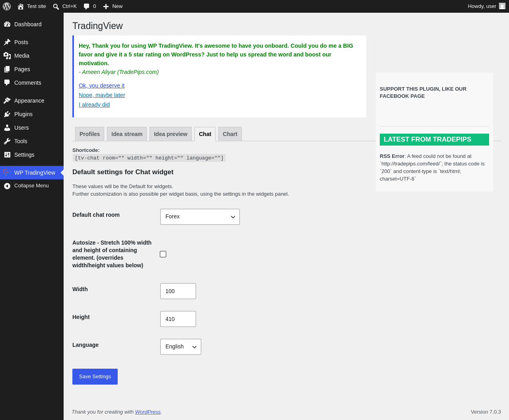Open the Tools menu item

32,141
